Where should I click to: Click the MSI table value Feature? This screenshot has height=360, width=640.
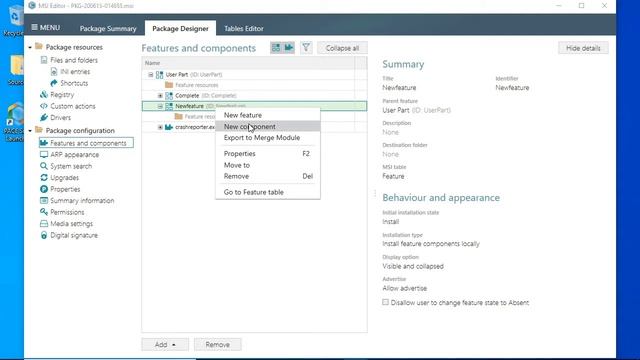tap(393, 176)
